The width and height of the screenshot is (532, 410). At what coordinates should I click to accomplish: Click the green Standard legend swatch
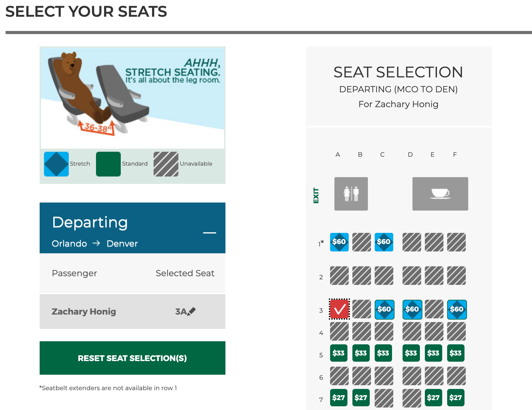[108, 164]
